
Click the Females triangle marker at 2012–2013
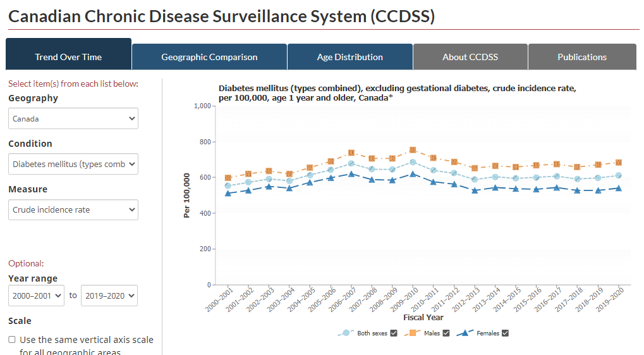[475, 190]
